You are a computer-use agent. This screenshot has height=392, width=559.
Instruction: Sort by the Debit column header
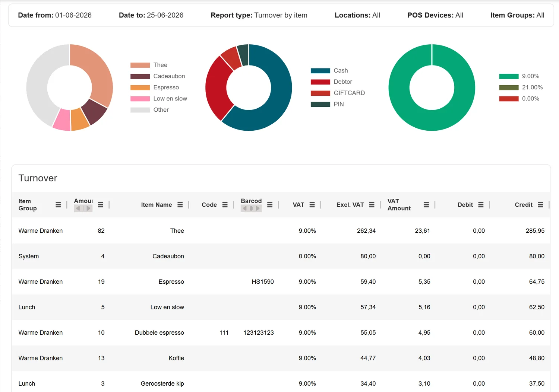tap(465, 205)
